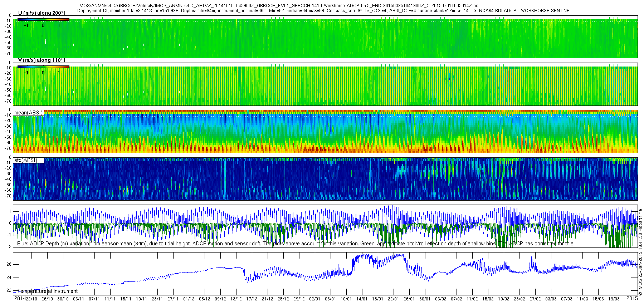Select the NetCDF file path title line
Image resolution: width=644 pixels, height=304 pixels.
click(278, 6)
